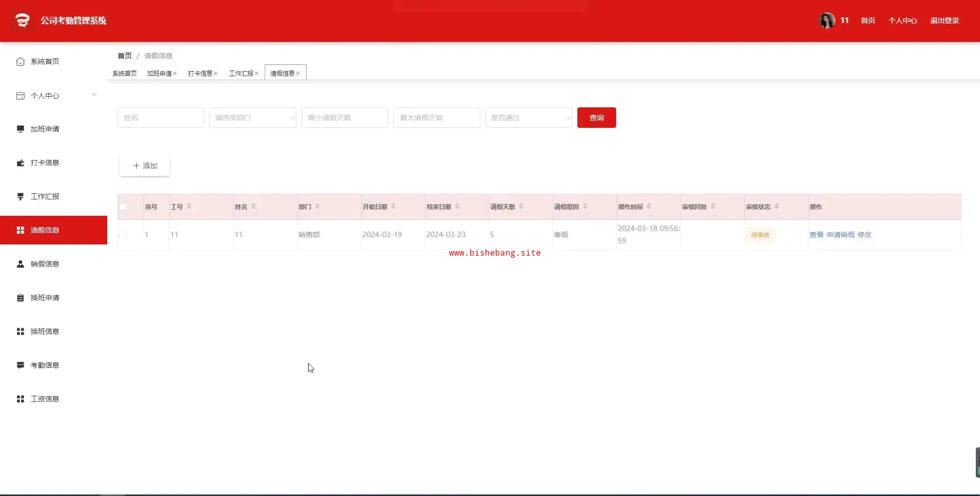Sort the table by 结束日期 column

click(457, 206)
